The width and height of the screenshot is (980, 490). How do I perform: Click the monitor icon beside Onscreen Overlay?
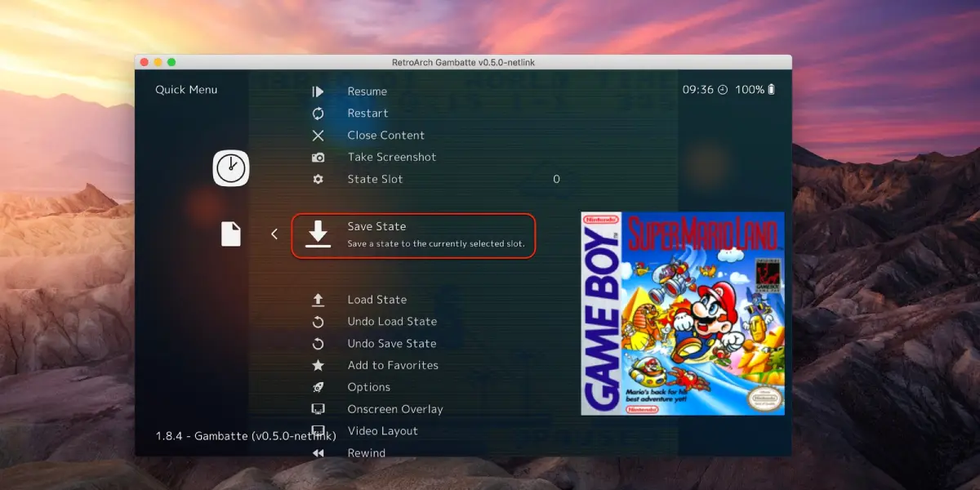point(318,409)
